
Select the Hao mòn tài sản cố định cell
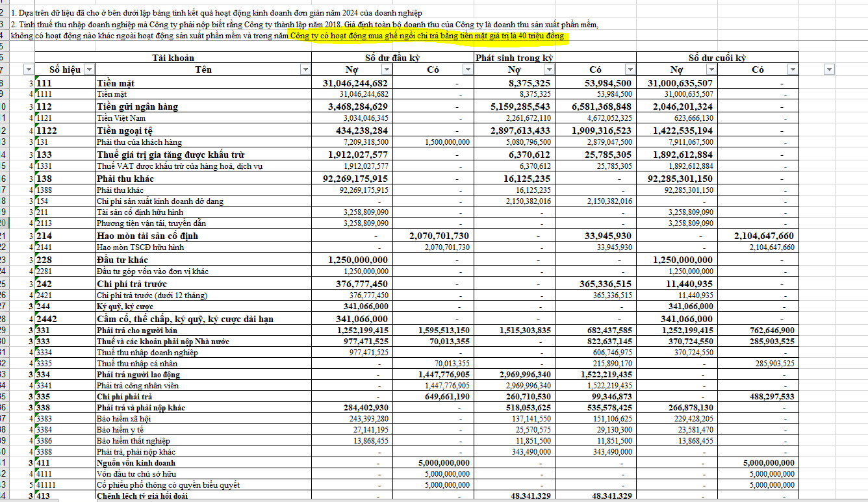(x=147, y=236)
